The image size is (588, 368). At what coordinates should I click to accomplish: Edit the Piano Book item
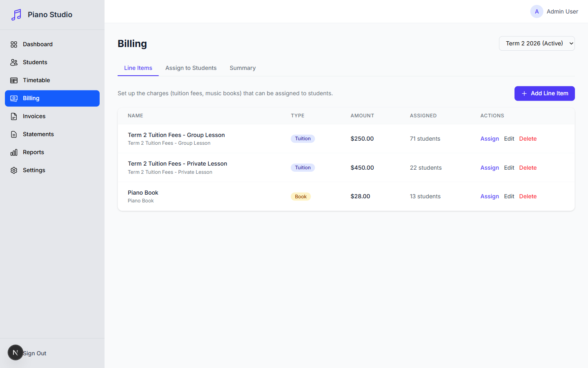[x=509, y=196]
